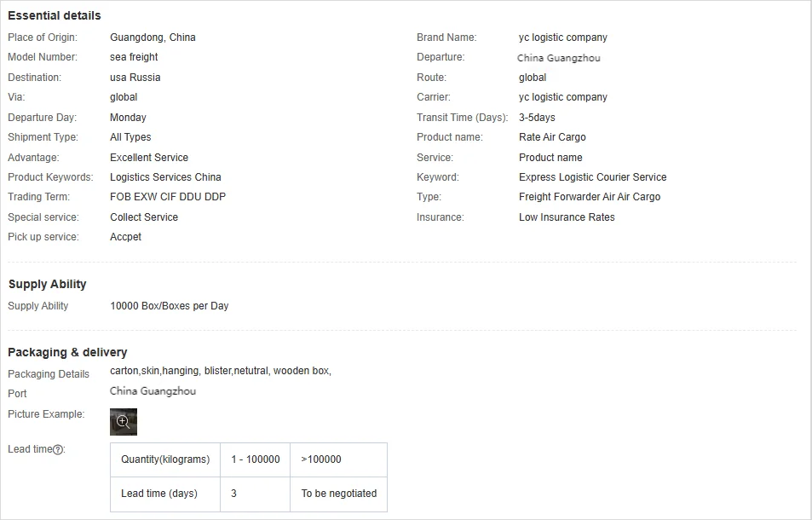Click the FOB EXW CIF DDU DDP text
The width and height of the screenshot is (812, 520).
coord(168,197)
